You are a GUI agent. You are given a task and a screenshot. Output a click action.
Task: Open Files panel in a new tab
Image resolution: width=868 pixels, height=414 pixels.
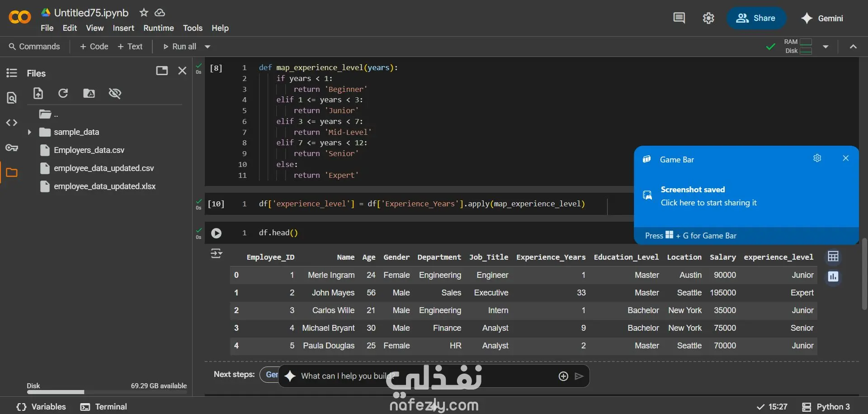[x=162, y=71]
